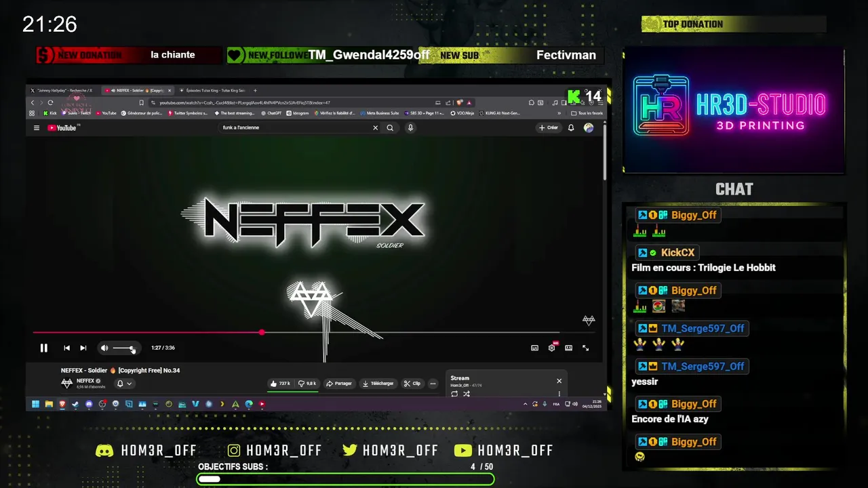Switch to the Johnny Hallyday browser tab
Screen dimensions: 868x488
pos(65,90)
